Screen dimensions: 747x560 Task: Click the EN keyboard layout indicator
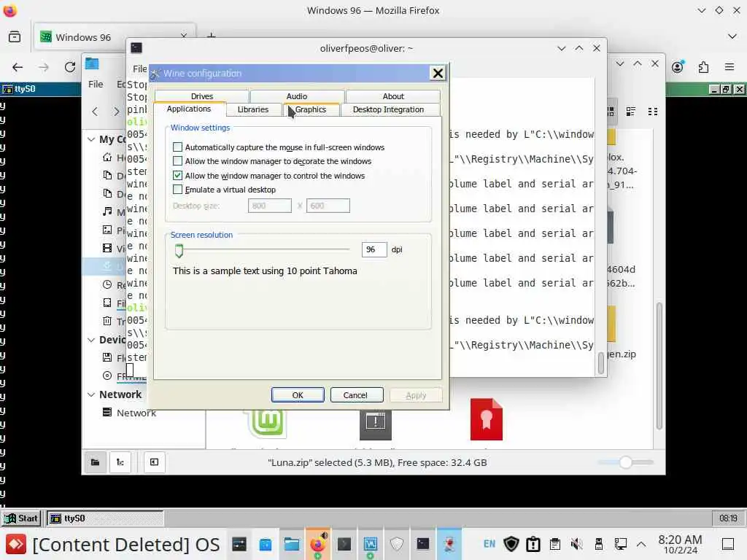pyautogui.click(x=489, y=544)
